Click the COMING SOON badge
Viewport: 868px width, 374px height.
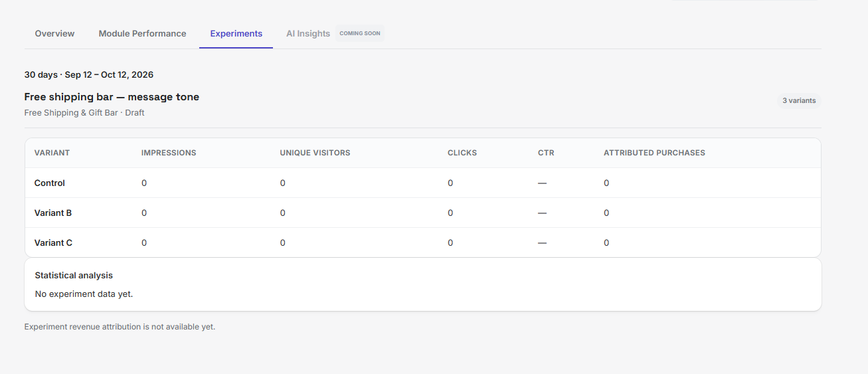(x=360, y=33)
